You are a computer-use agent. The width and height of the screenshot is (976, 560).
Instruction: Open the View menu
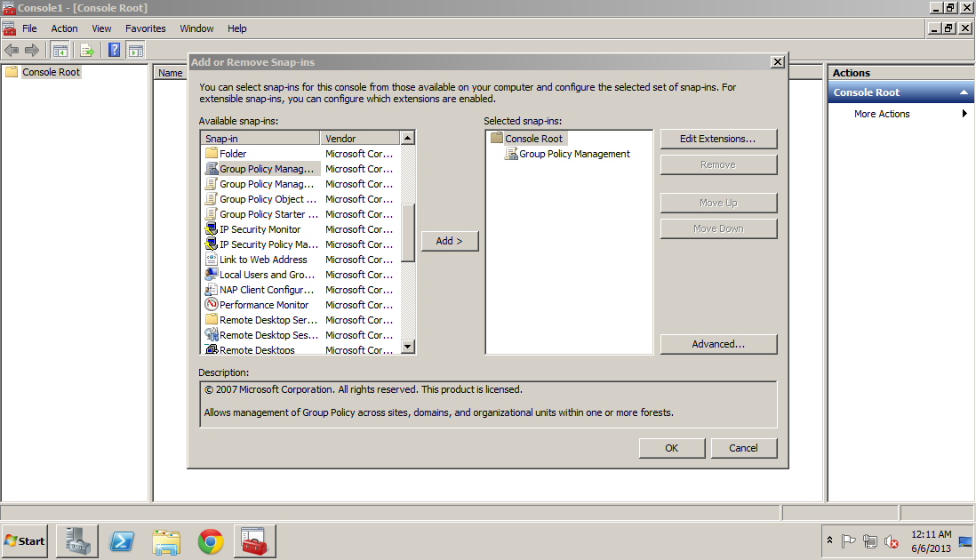(101, 28)
